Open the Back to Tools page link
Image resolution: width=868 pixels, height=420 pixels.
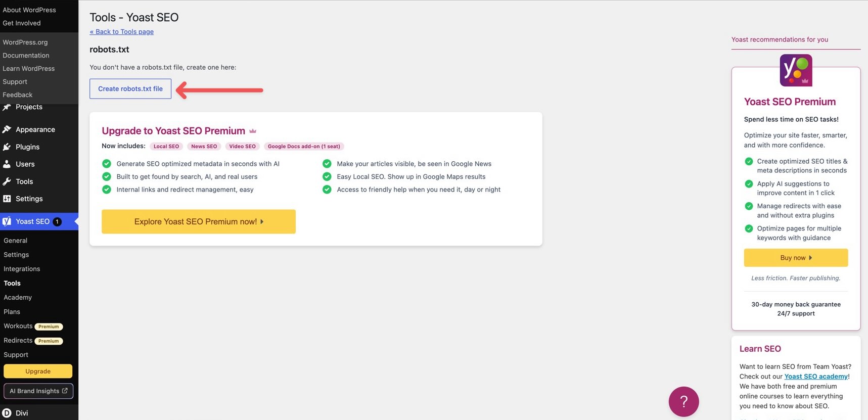(121, 31)
